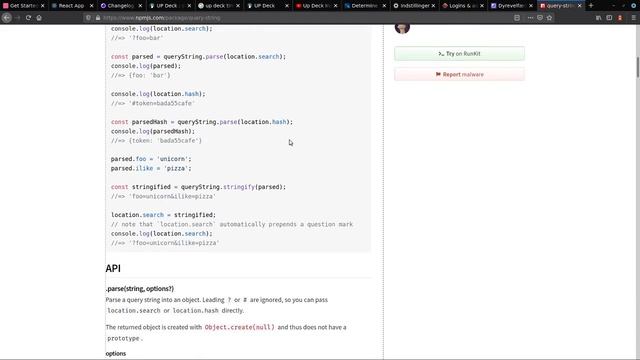Click the line "parsed.foo = 'unicorn'"
This screenshot has width=640, height=360.
(x=151, y=159)
